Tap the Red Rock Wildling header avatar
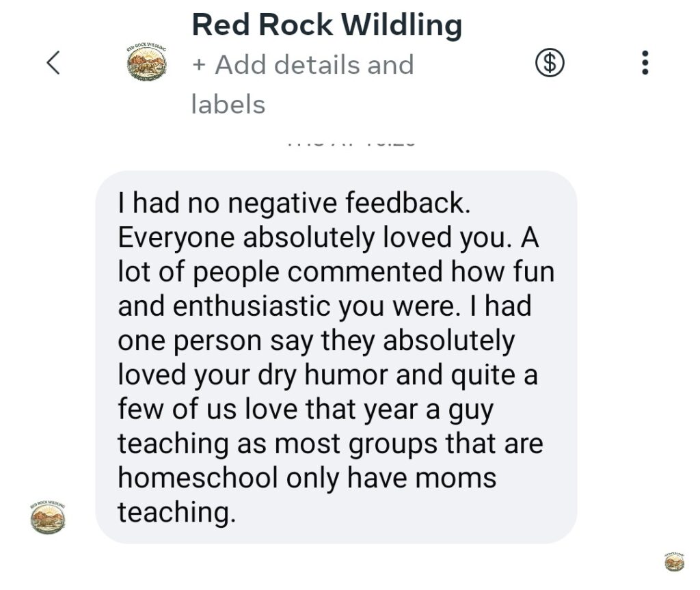Viewport: 700px width, 590px height. coord(146,63)
